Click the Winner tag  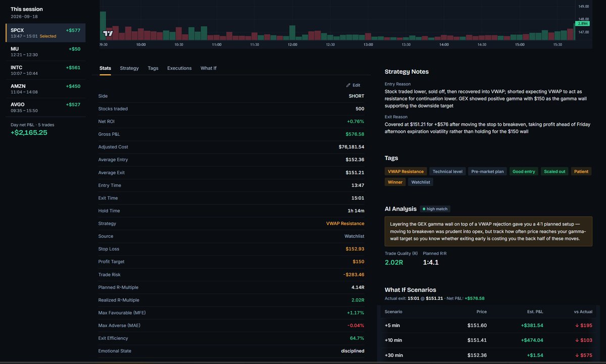pos(395,182)
